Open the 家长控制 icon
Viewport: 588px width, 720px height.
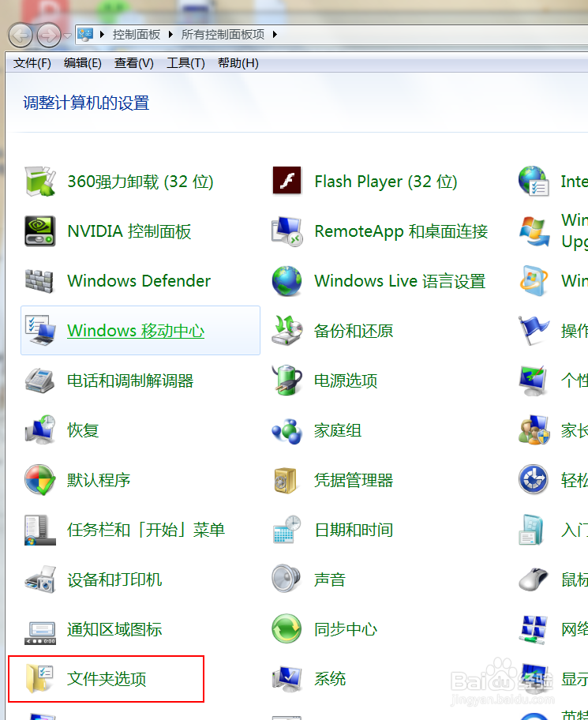coord(534,429)
